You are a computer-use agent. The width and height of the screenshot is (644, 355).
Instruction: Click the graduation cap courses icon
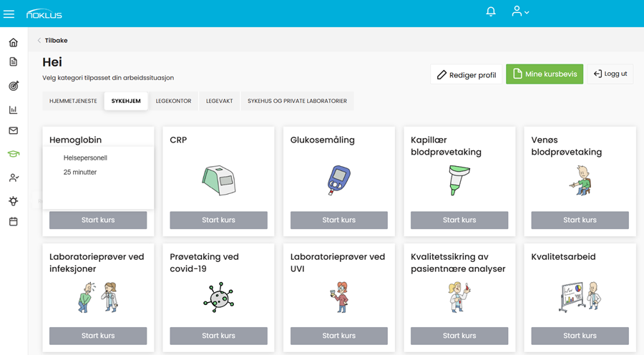tap(13, 154)
